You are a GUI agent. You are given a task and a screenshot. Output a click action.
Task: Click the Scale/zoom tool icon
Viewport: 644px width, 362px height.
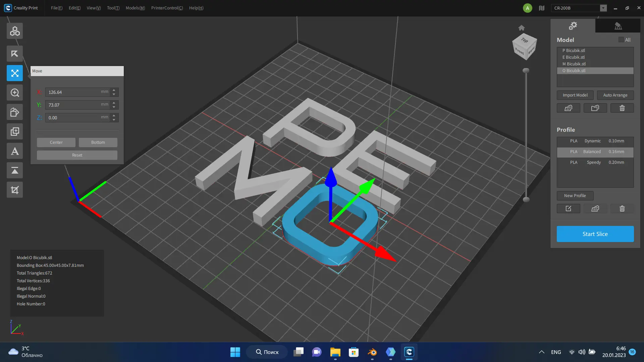(15, 93)
